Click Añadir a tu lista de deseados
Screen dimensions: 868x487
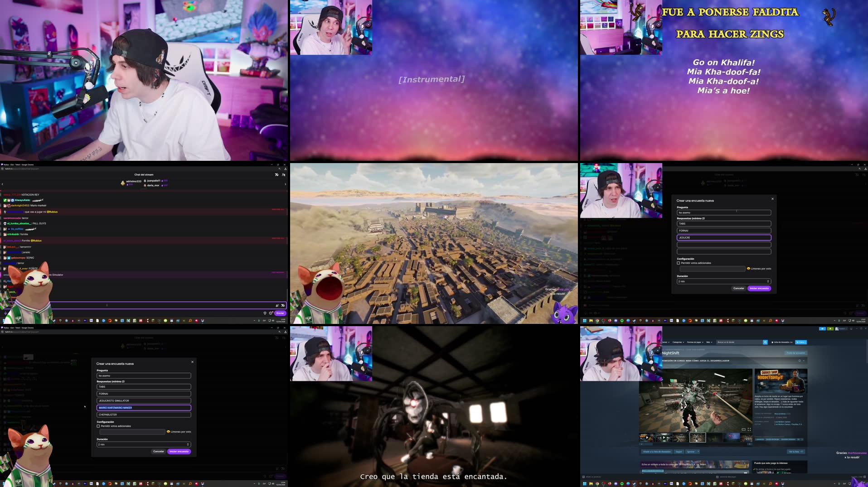pos(657,452)
